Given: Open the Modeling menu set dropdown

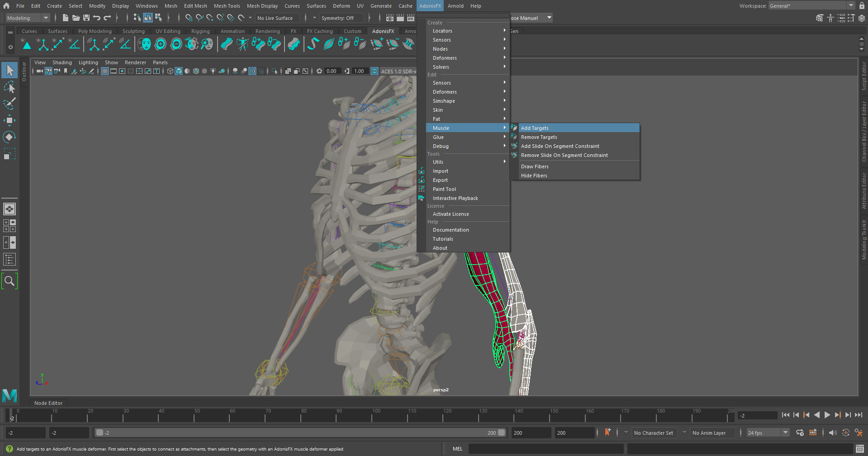Looking at the screenshot, I should 28,18.
